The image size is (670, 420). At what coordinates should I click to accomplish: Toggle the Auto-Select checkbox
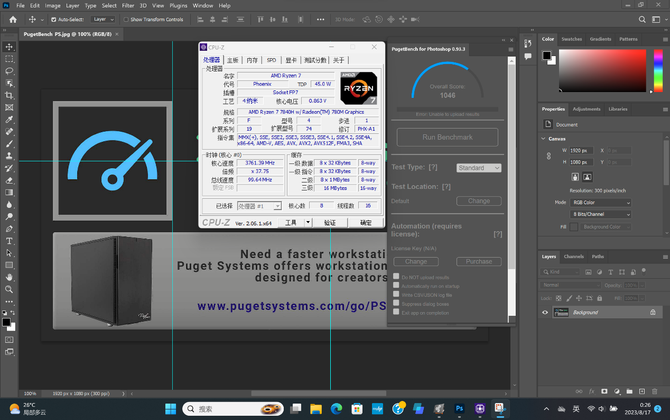(53, 20)
